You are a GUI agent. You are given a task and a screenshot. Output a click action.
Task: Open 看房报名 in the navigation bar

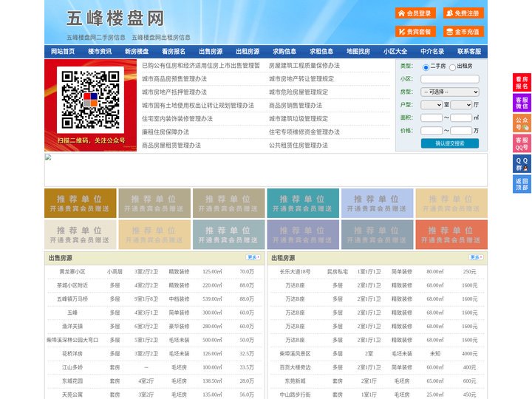click(x=174, y=52)
